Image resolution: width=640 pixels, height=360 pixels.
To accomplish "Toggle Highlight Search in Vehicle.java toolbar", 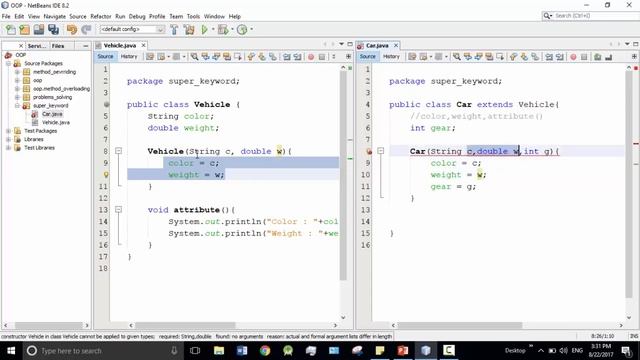I will (227, 57).
